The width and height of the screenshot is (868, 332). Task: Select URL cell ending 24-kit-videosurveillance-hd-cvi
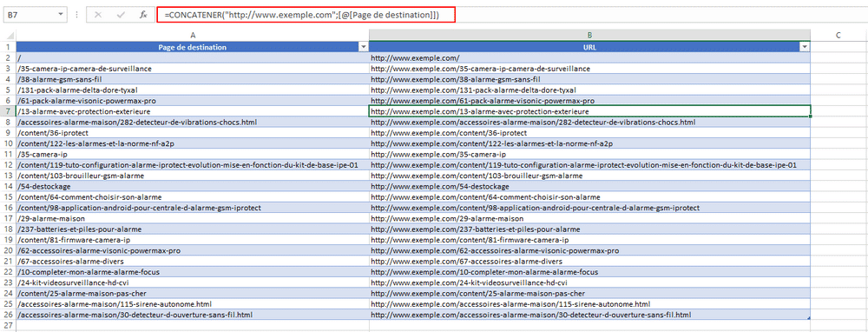coord(589,282)
